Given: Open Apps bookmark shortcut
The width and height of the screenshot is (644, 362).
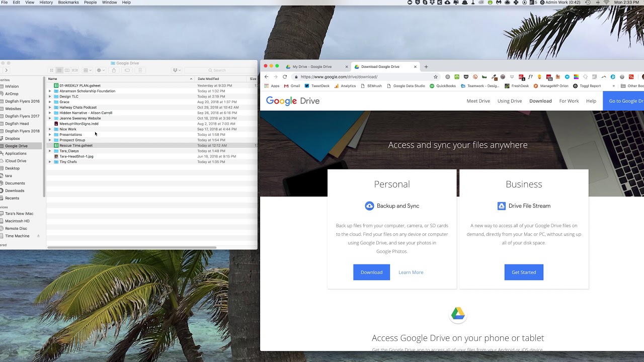Looking at the screenshot, I should [x=272, y=86].
